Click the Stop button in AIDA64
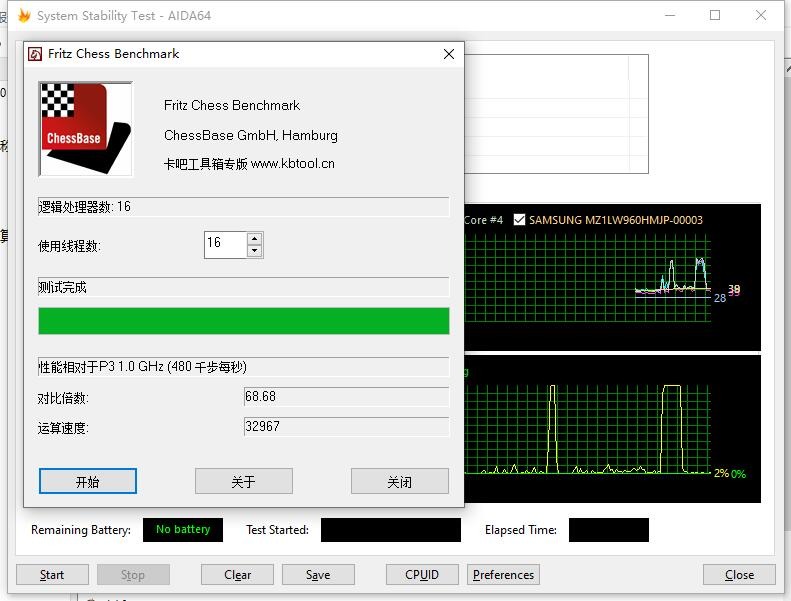 click(133, 575)
